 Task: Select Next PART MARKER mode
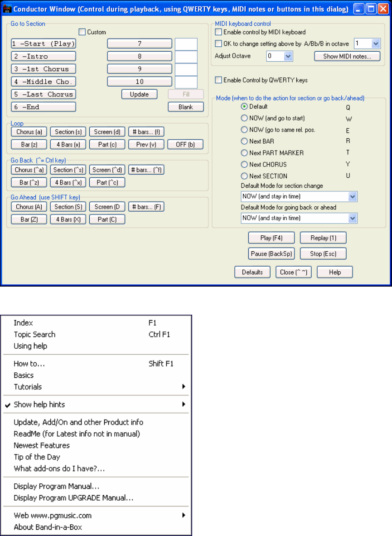244,153
